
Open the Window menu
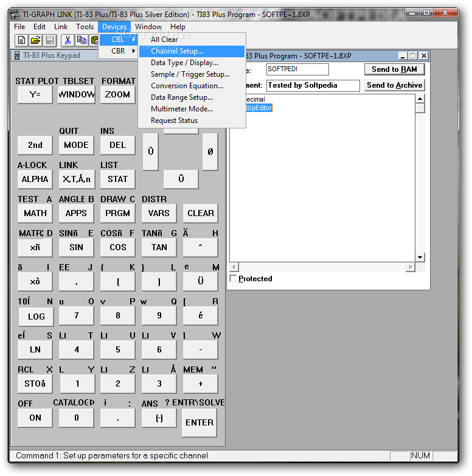click(148, 27)
